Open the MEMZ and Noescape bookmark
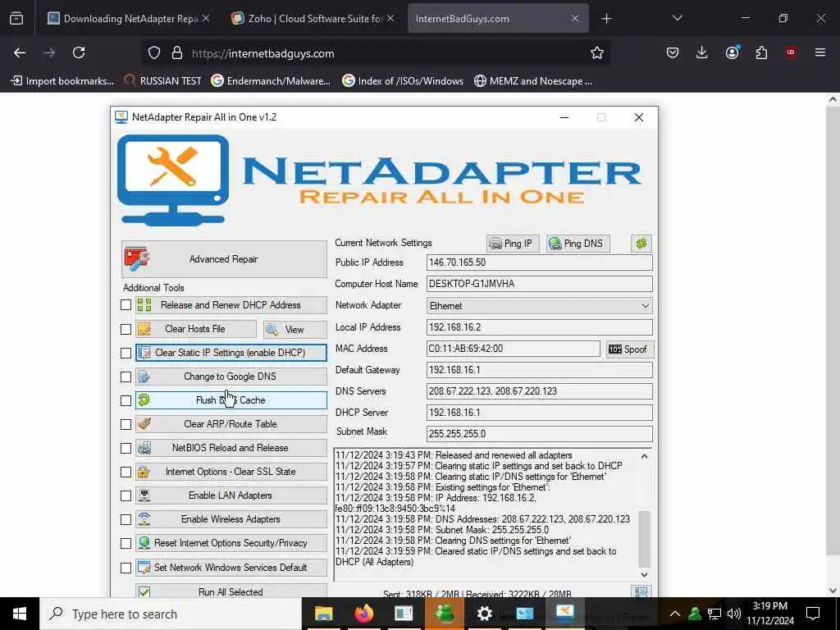 point(533,81)
